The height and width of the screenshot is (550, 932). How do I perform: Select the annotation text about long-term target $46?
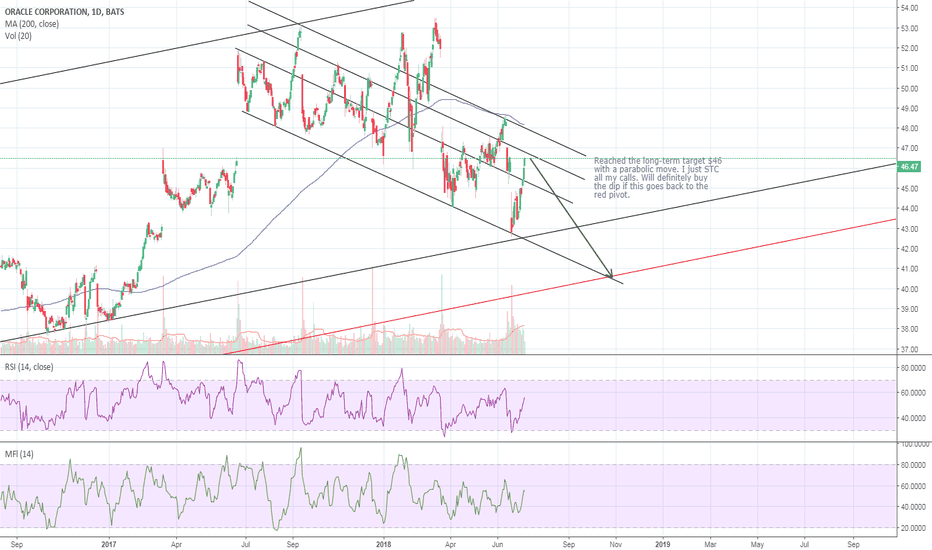coord(658,178)
